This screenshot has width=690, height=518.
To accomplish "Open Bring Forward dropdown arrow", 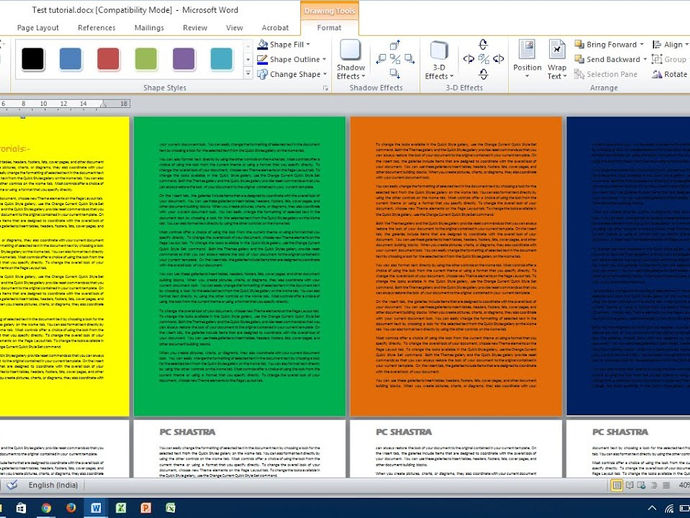I will point(642,44).
